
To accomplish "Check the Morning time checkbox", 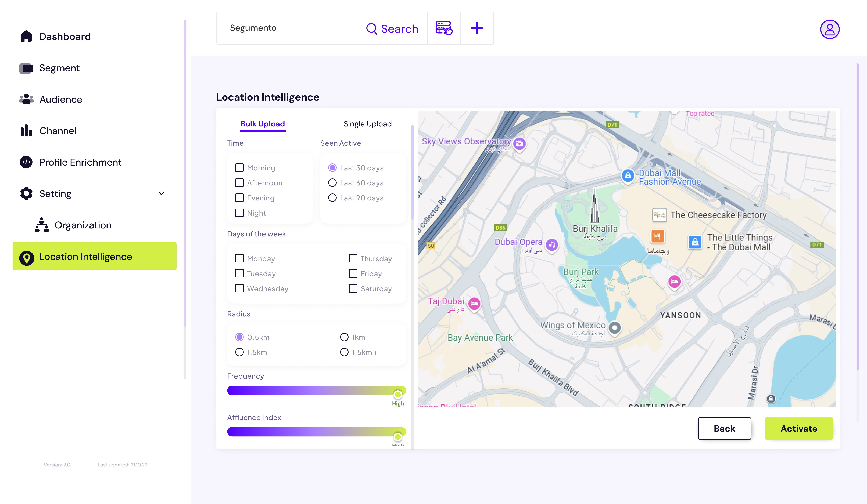I will 239,168.
